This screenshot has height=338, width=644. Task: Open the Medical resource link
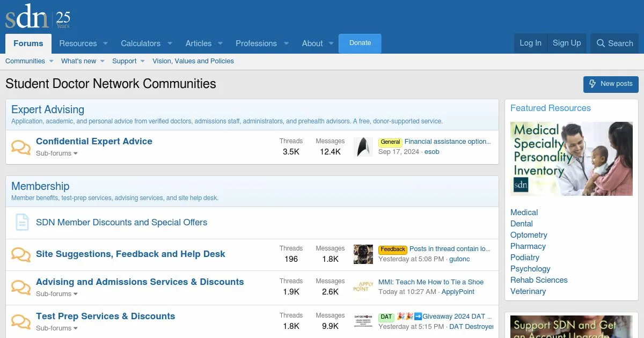(x=524, y=212)
